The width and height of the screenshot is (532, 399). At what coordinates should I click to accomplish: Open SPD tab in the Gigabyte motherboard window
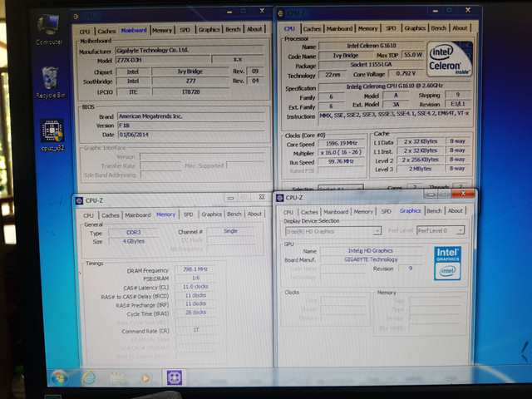[185, 30]
